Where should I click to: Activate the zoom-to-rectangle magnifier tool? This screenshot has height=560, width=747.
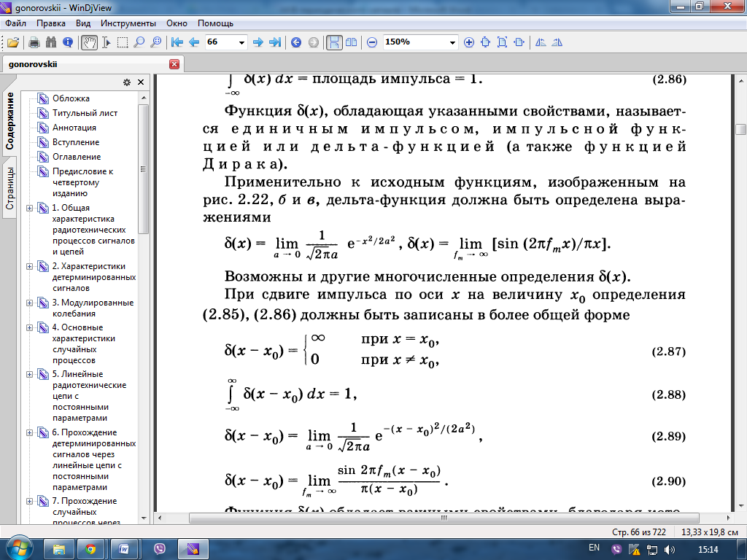pyautogui.click(x=156, y=42)
